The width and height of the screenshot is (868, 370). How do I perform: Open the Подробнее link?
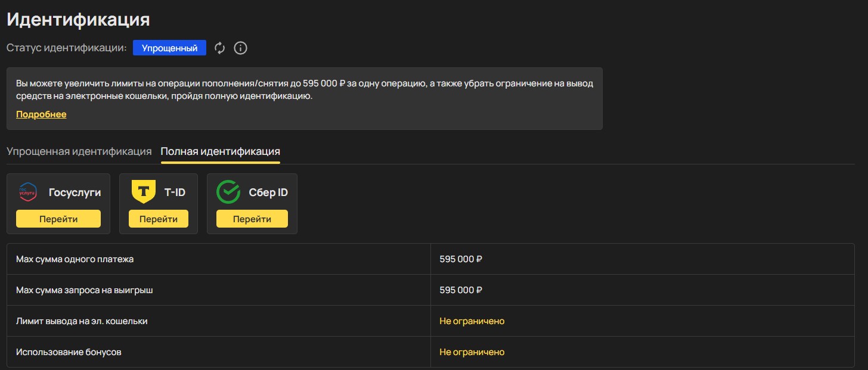41,114
